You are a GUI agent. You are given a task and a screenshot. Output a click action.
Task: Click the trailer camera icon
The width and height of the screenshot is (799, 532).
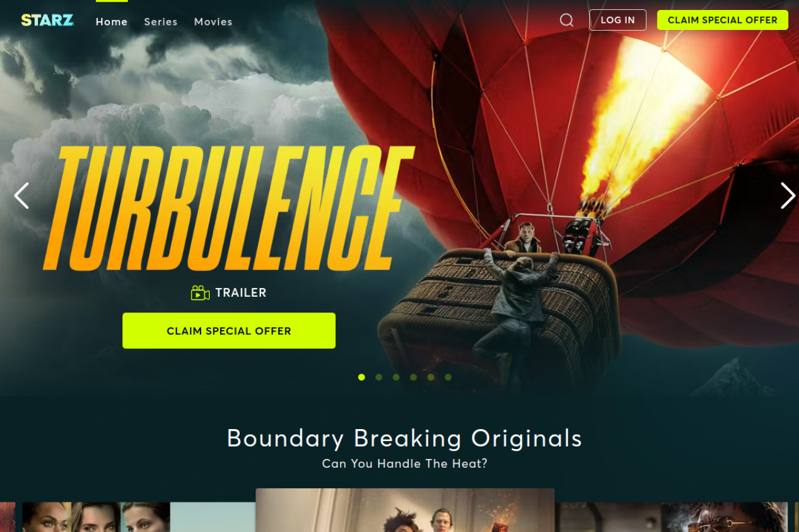click(200, 293)
